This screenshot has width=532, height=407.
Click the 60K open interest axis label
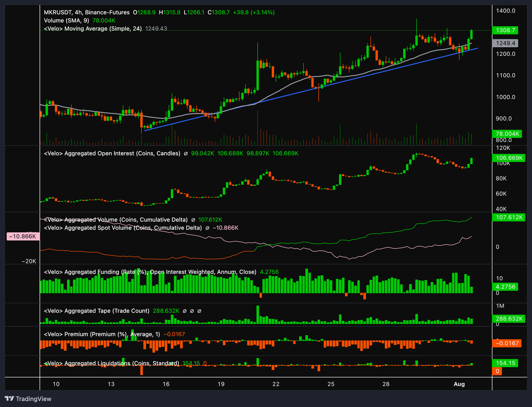point(501,194)
